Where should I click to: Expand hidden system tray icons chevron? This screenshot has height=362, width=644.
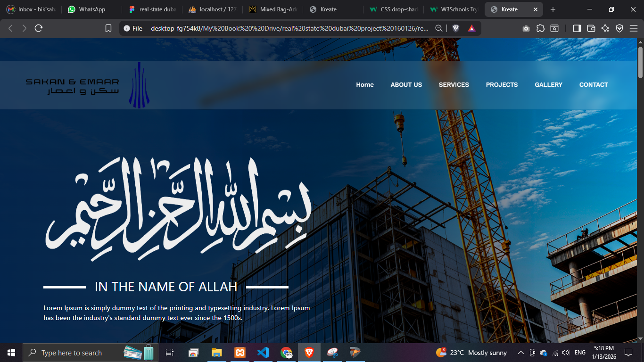(x=521, y=353)
